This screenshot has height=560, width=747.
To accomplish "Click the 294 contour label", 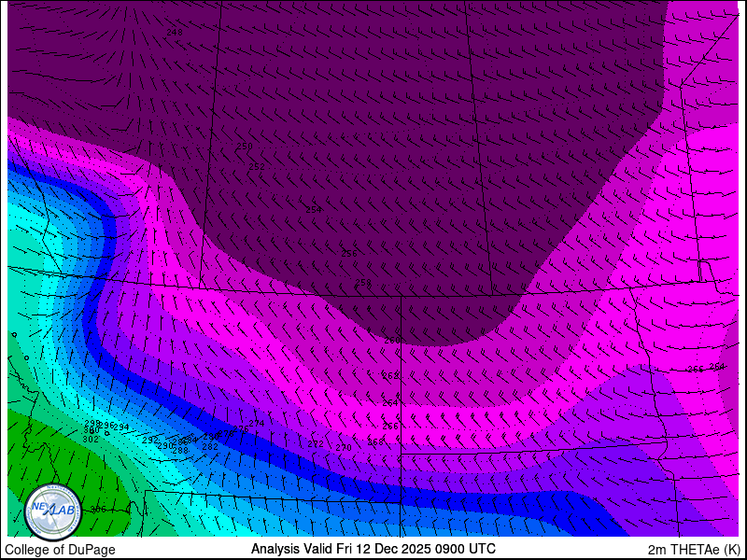I will pyautogui.click(x=121, y=427).
